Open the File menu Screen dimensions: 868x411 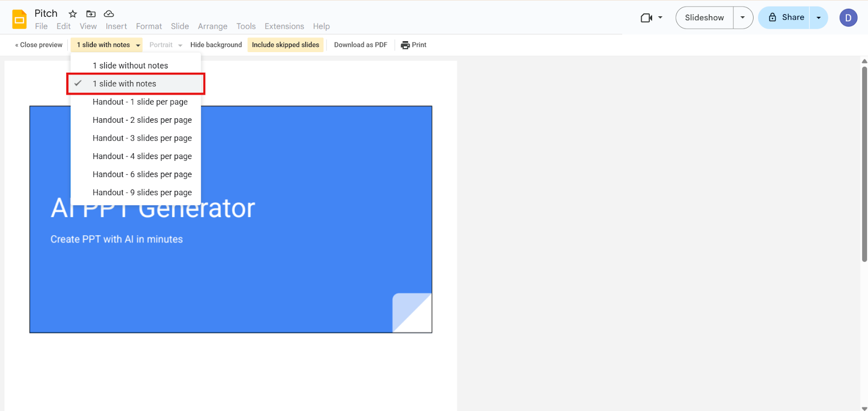(41, 26)
